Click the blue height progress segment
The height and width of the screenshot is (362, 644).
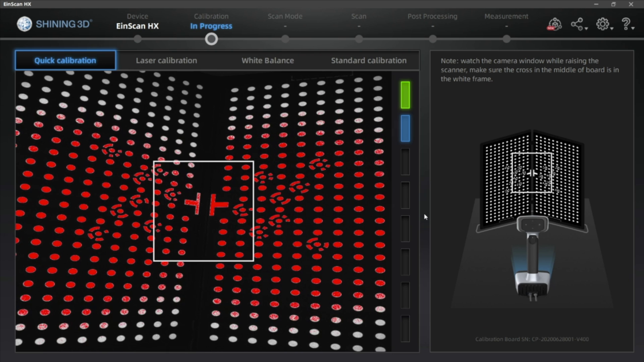(x=405, y=128)
